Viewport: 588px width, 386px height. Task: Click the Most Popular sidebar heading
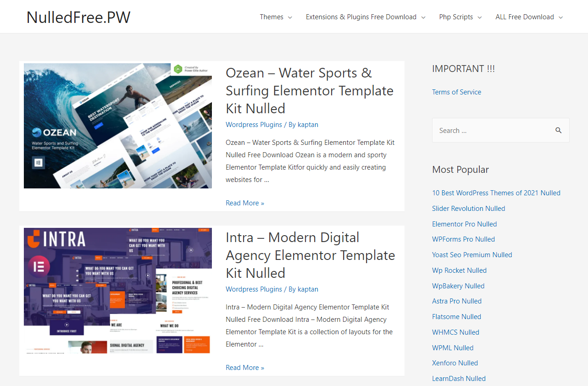pos(460,170)
